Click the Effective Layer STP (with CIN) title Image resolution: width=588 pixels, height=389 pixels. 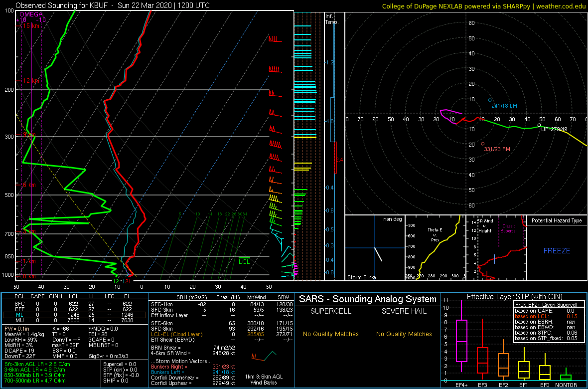514,297
